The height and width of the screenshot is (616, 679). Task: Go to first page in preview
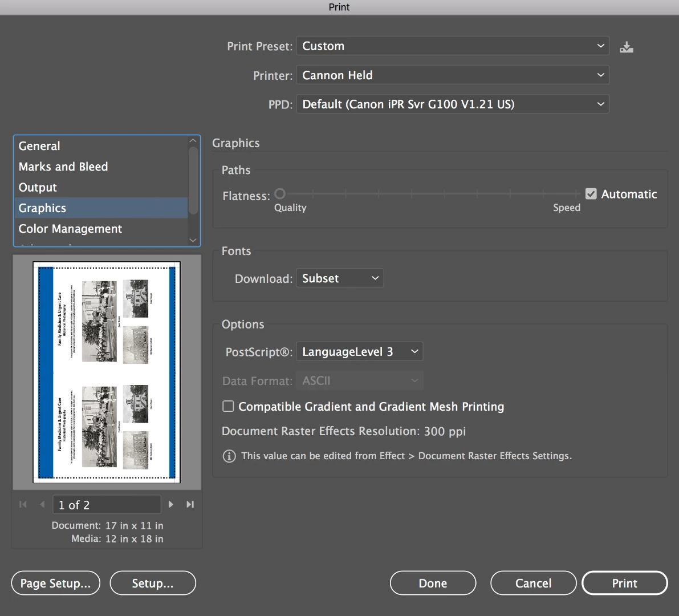[x=23, y=504]
